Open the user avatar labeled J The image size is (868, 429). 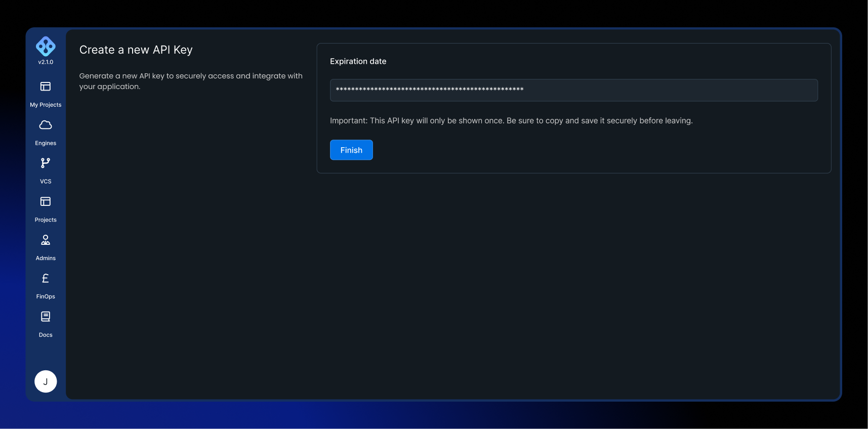tap(46, 381)
